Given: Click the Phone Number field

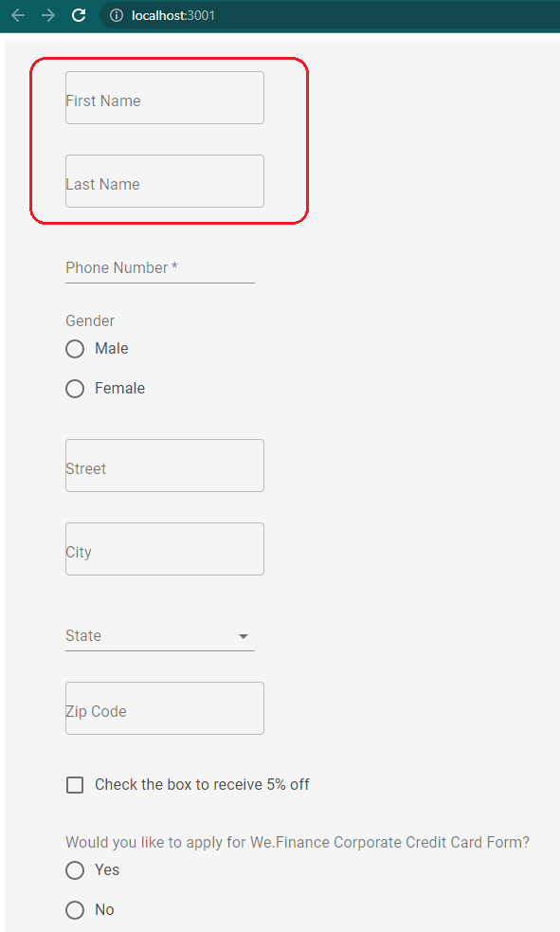Looking at the screenshot, I should click(160, 268).
